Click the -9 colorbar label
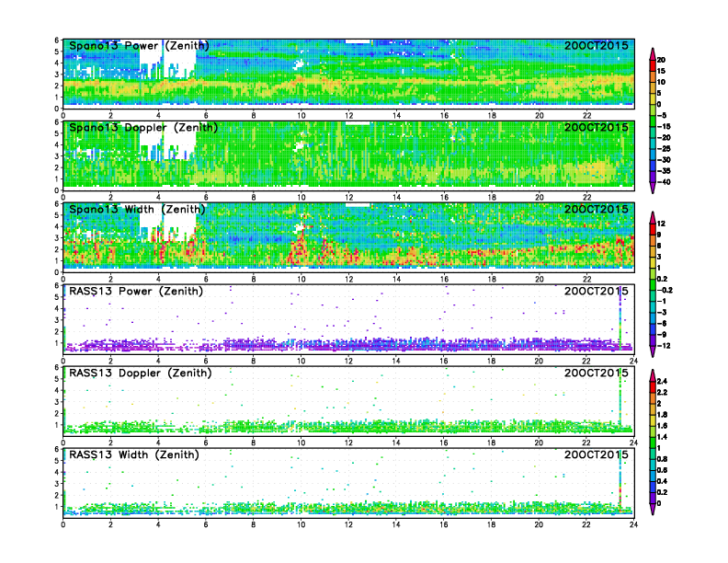The height and width of the screenshot is (563, 728). click(663, 335)
